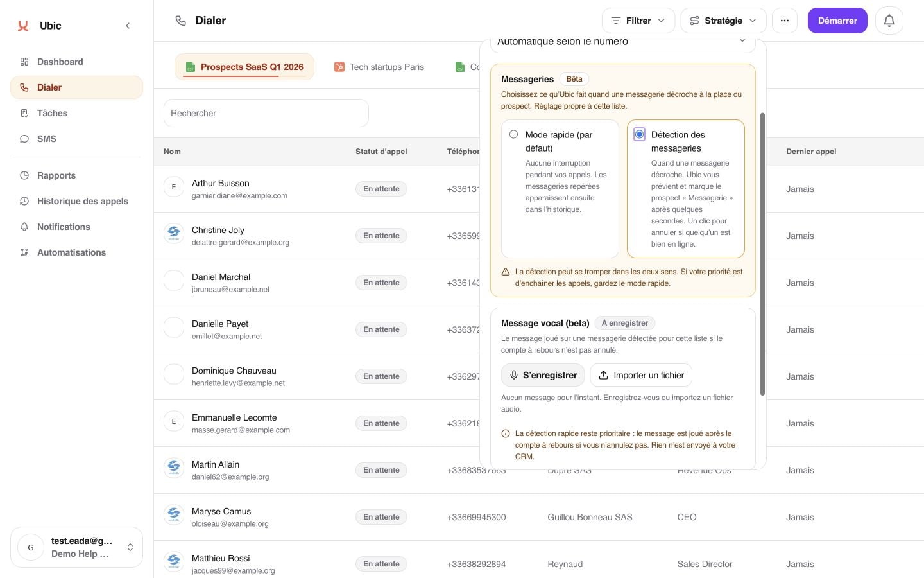Click the Dernier appel column header
Screen dimensions: 924x578
tap(811, 152)
